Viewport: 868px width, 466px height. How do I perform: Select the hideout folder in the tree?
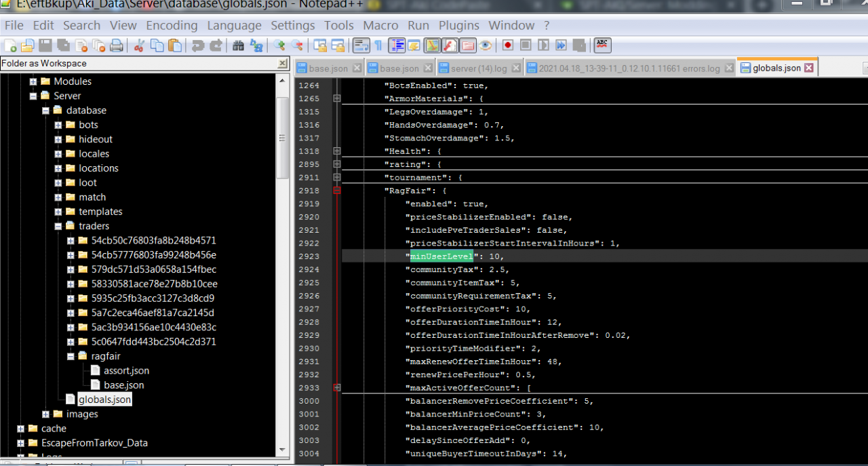pyautogui.click(x=96, y=140)
